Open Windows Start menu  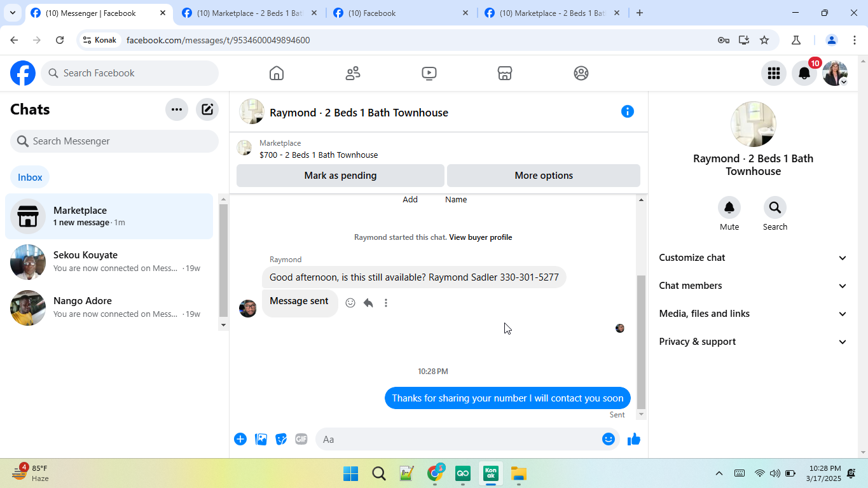(x=350, y=473)
